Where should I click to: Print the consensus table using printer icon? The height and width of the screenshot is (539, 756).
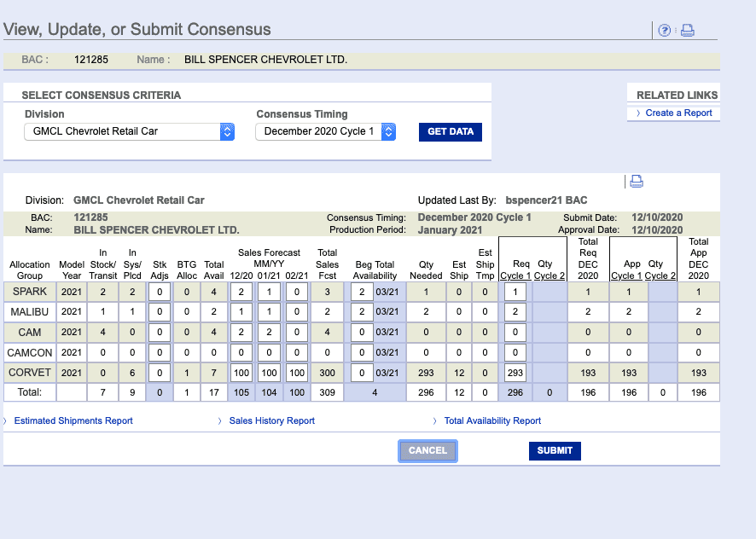click(637, 182)
